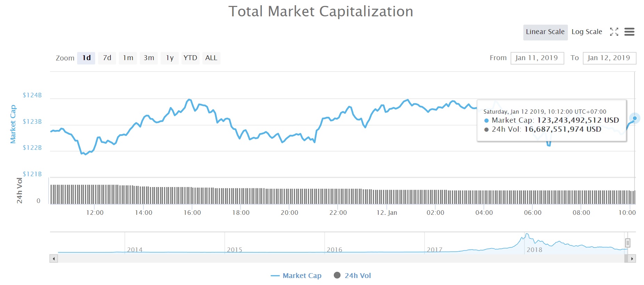
Task: Grab the navigator range handle at right
Action: (627, 243)
